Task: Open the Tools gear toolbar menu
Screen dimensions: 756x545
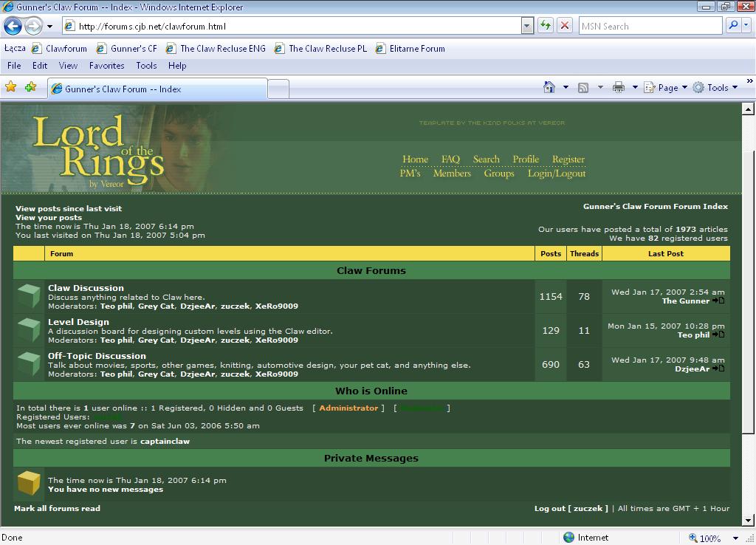Action: pyautogui.click(x=715, y=87)
